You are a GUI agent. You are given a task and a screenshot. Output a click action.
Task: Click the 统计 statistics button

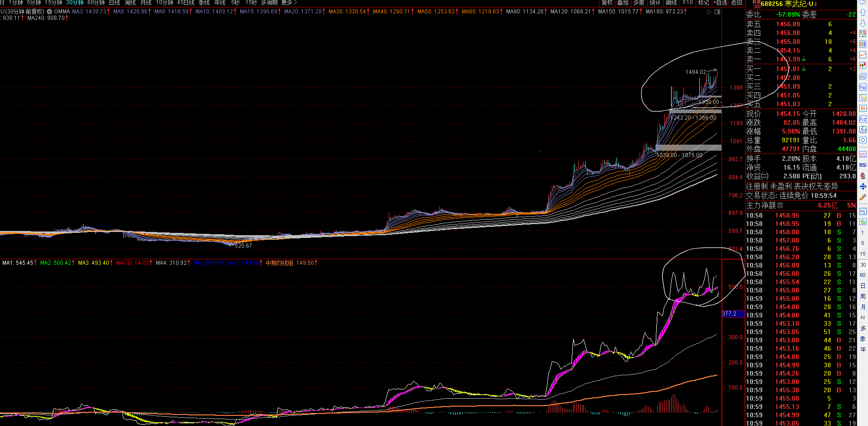[655, 3]
